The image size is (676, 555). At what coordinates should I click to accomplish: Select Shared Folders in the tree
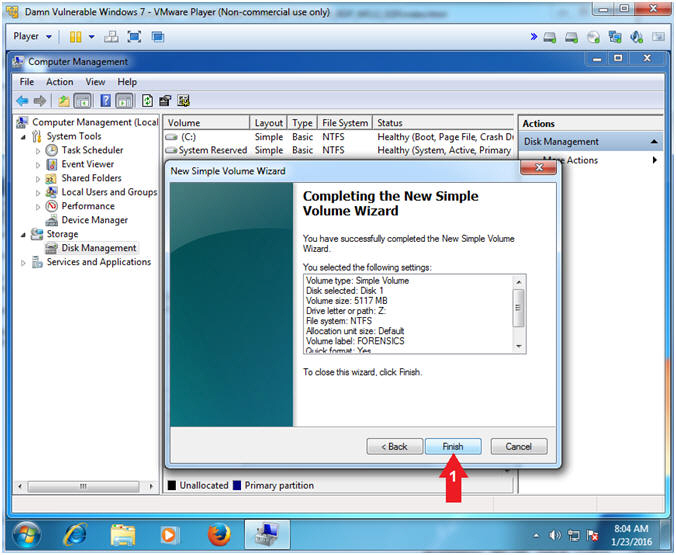[91, 178]
